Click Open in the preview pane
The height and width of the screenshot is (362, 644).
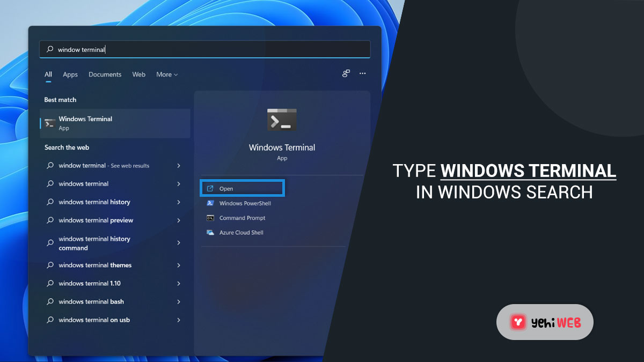242,188
